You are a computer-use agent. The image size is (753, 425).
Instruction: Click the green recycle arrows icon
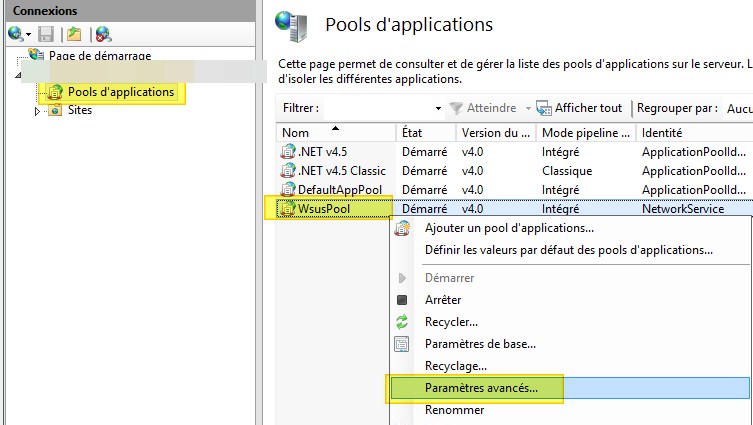click(402, 322)
